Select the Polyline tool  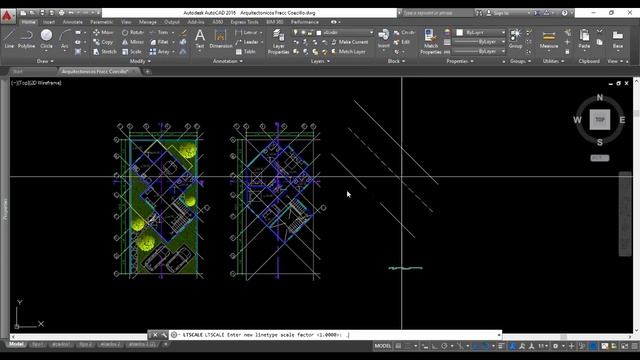click(x=27, y=39)
